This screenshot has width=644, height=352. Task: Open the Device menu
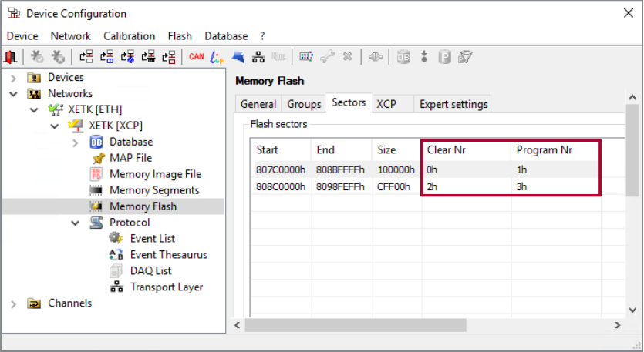point(22,36)
